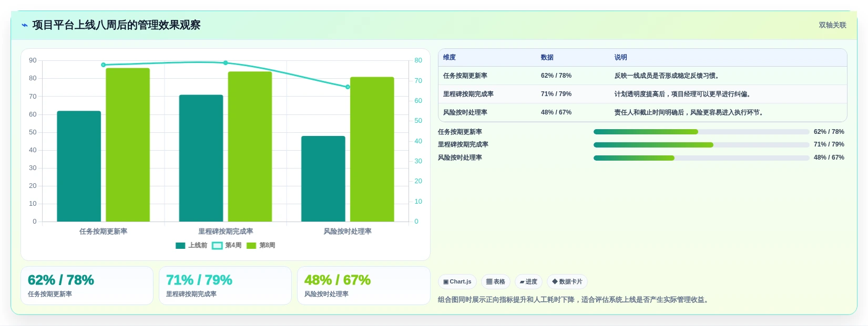This screenshot has height=326, width=868.
Task: Click the dashboard title 项目平台上线八周后的管理效果观察
Action: click(x=116, y=25)
